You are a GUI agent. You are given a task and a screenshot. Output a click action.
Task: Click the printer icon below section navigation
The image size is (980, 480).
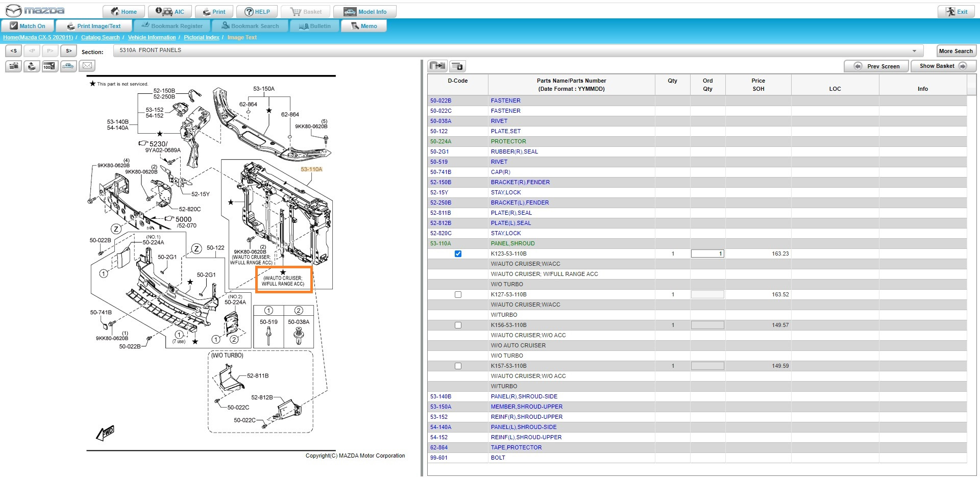(x=32, y=66)
